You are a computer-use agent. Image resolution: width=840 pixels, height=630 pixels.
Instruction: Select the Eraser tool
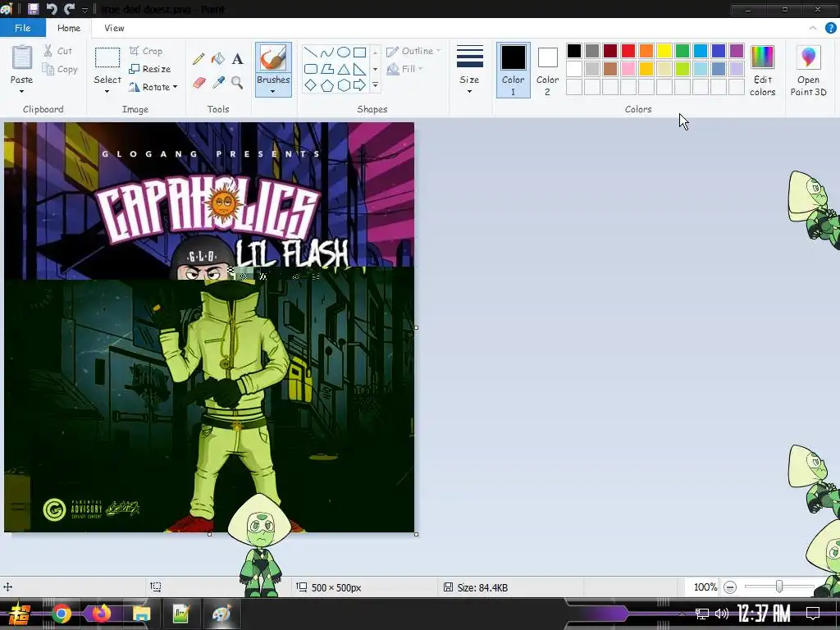199,83
